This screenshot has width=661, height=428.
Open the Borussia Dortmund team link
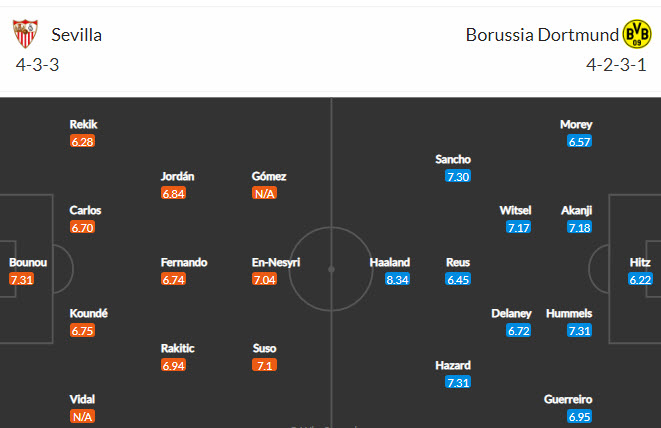pyautogui.click(x=542, y=35)
